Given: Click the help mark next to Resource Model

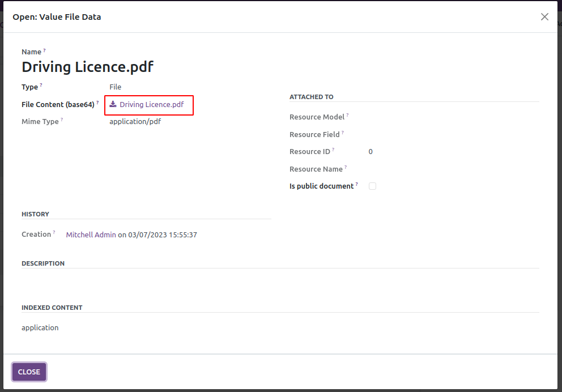Looking at the screenshot, I should click(347, 116).
